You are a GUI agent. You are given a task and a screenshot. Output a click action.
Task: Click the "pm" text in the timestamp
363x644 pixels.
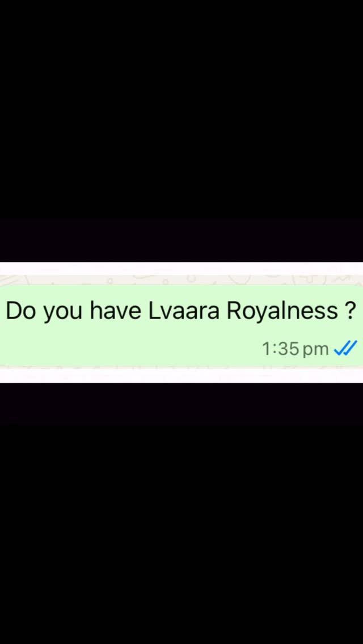pos(316,350)
